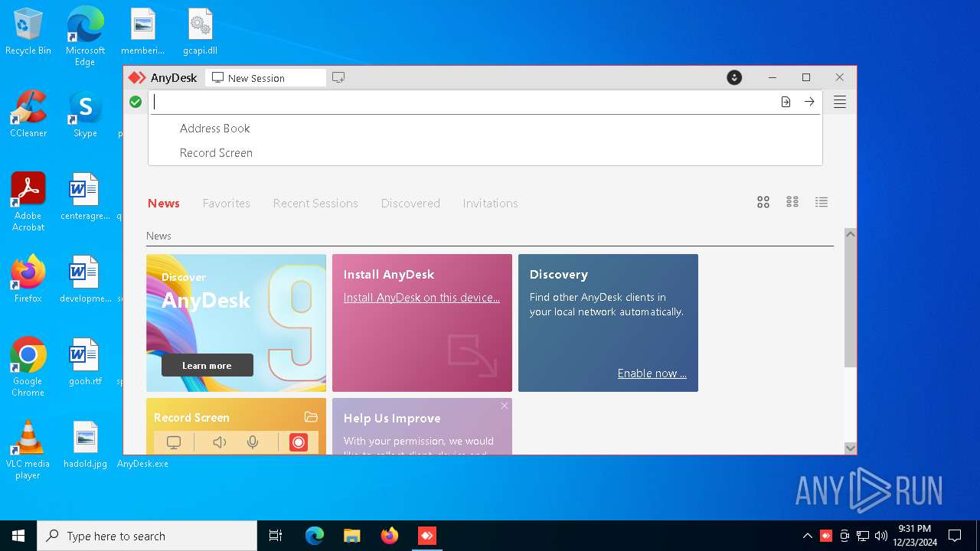
Task: Click the remote address input field
Action: point(462,102)
